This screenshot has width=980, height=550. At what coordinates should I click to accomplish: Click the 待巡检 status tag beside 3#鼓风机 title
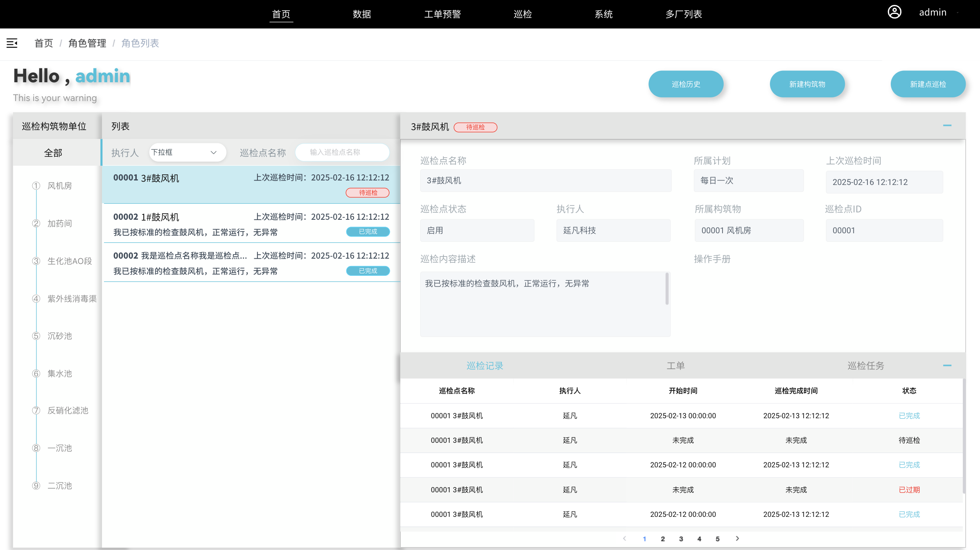(x=475, y=127)
